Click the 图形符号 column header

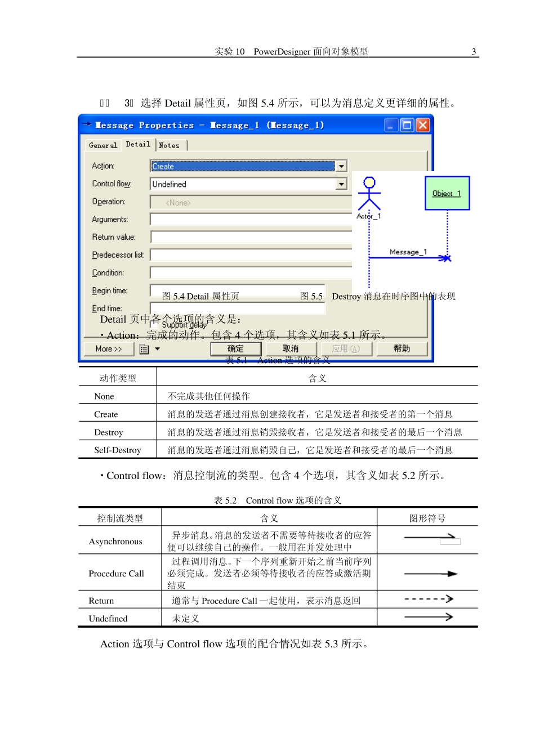tap(427, 518)
